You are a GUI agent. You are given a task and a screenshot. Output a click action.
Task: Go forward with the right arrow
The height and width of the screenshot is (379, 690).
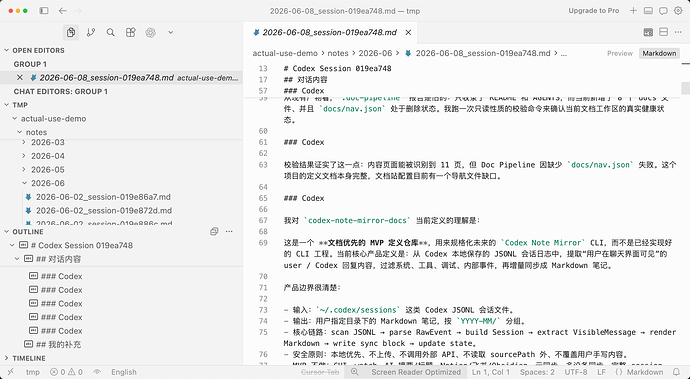pyautogui.click(x=77, y=11)
